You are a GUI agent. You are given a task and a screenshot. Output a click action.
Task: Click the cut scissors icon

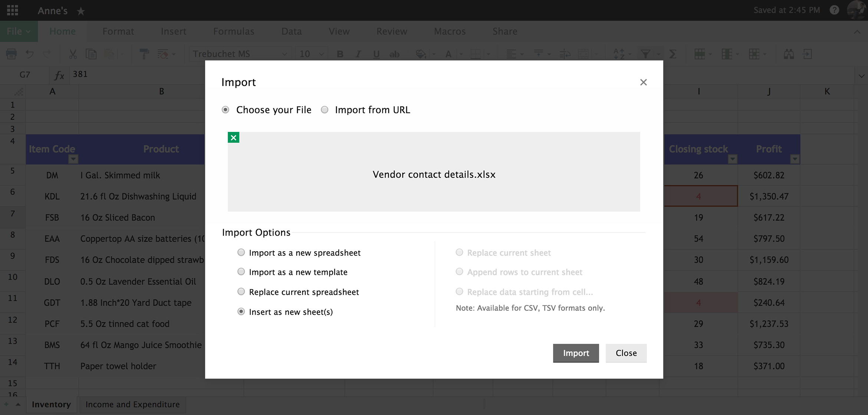tap(73, 54)
